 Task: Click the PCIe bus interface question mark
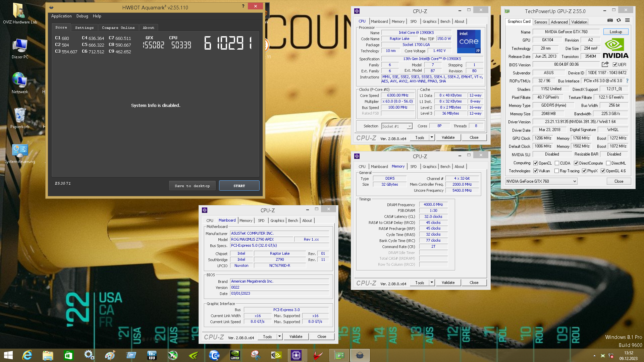click(627, 81)
